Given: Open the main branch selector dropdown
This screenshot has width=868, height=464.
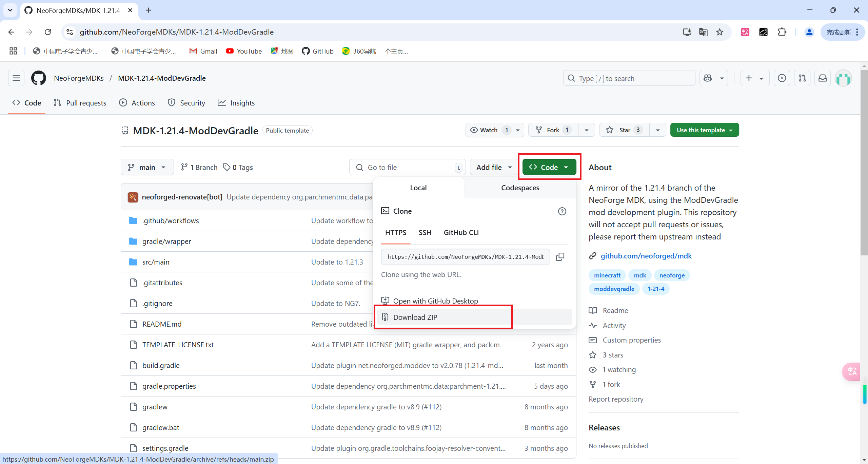Looking at the screenshot, I should 147,167.
